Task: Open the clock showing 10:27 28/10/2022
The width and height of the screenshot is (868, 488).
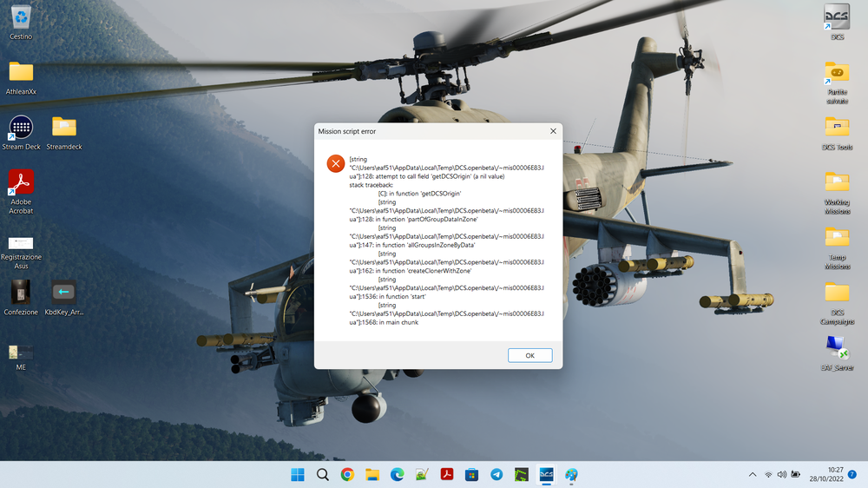Action: pyautogui.click(x=826, y=475)
